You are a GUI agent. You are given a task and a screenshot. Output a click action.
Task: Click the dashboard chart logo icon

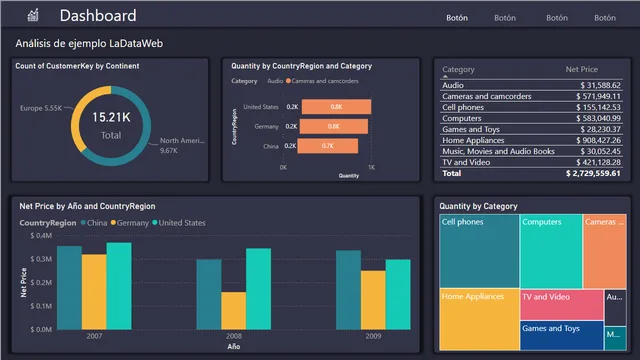[x=33, y=15]
